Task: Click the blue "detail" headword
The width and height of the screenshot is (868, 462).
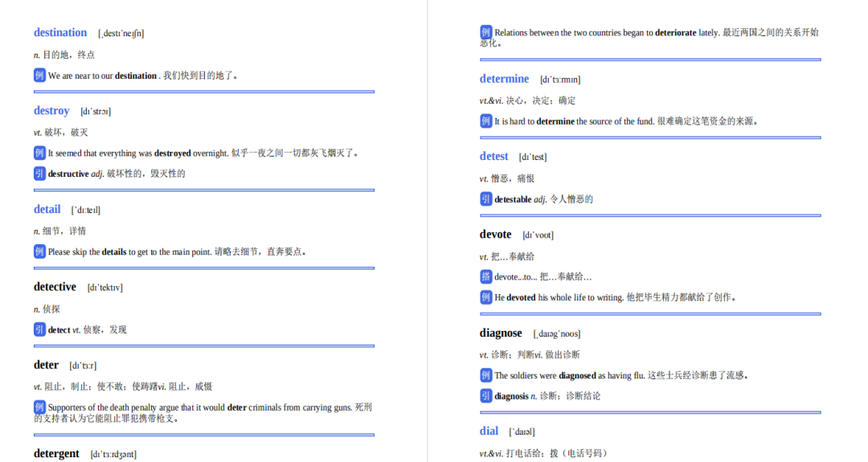Action: point(47,209)
